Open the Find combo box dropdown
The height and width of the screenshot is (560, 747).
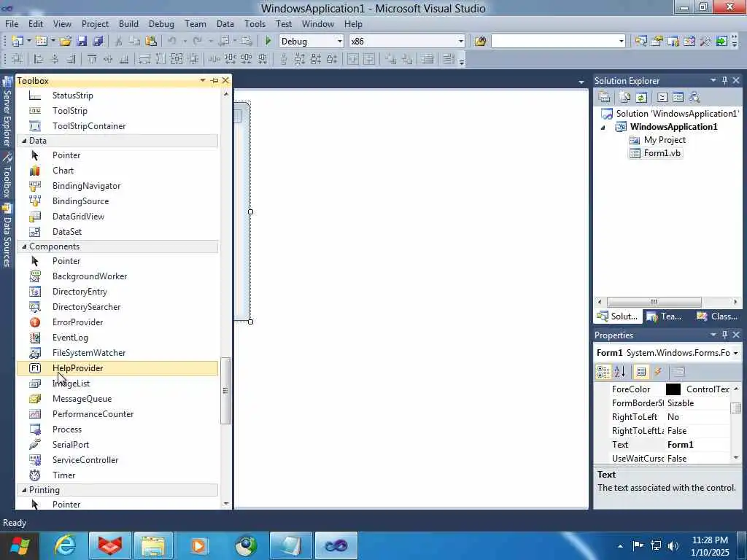point(621,42)
